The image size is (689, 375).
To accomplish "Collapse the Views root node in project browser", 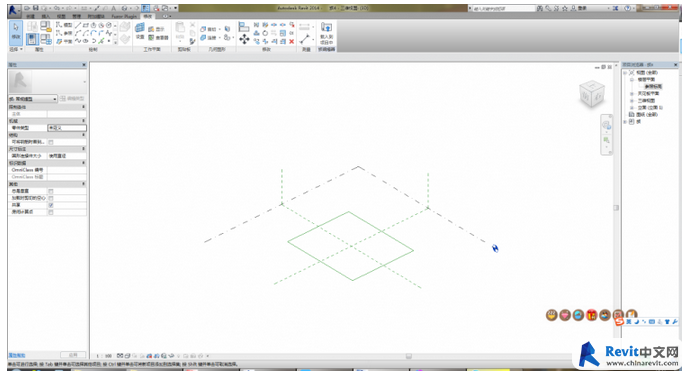I will click(625, 73).
